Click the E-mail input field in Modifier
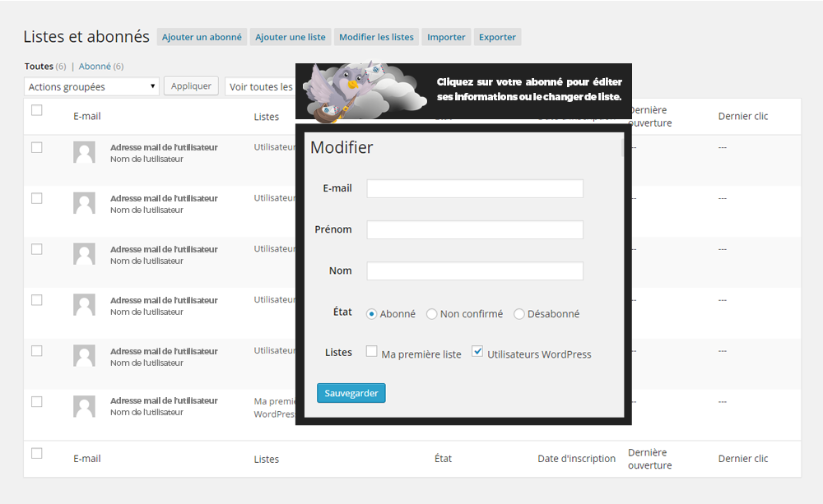Viewport: 823px width, 504px height. [x=475, y=189]
